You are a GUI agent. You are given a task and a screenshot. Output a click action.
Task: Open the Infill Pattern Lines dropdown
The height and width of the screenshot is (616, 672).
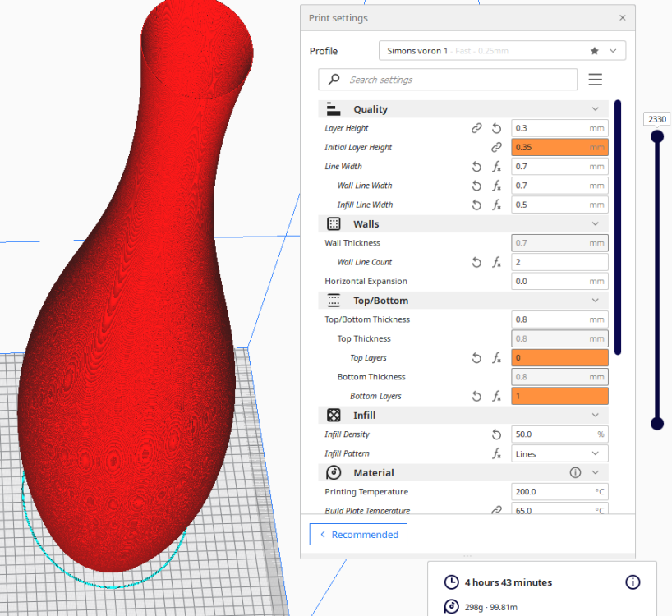point(559,453)
